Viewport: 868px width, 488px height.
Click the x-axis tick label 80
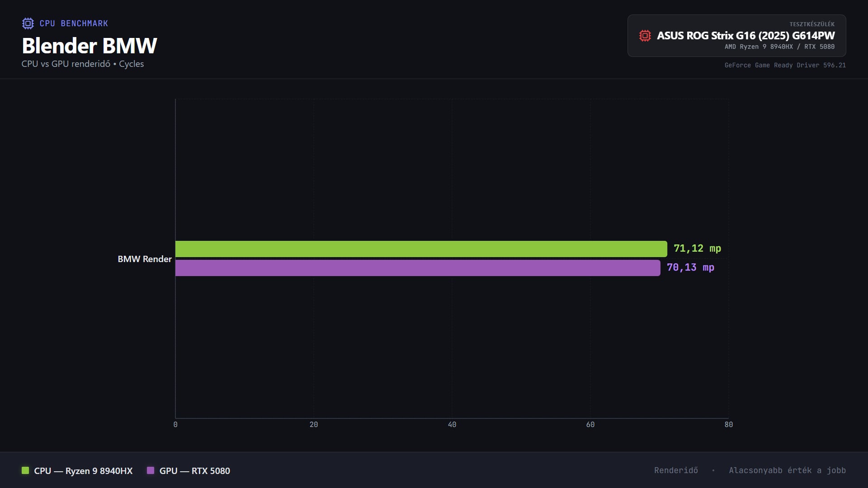click(x=728, y=425)
